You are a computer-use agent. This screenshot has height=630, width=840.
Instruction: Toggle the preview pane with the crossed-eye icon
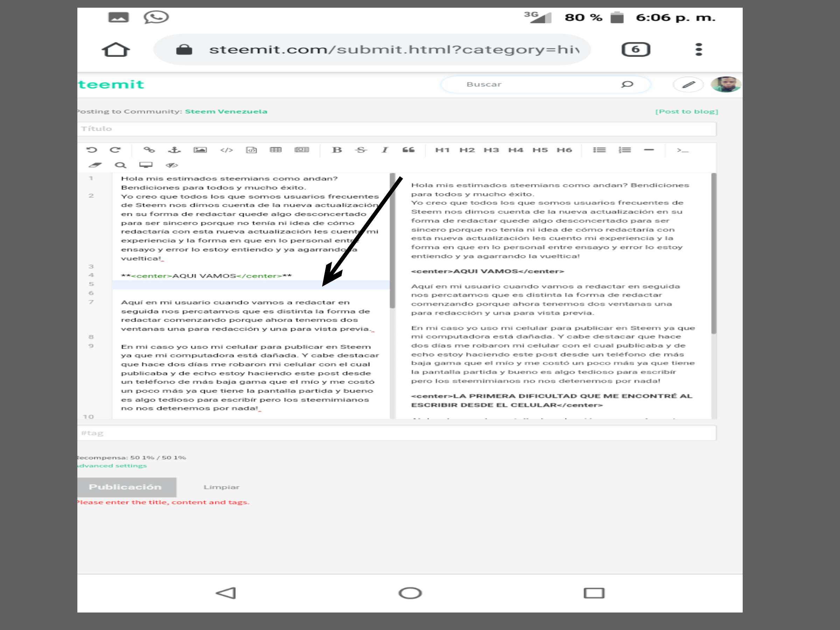(x=171, y=165)
